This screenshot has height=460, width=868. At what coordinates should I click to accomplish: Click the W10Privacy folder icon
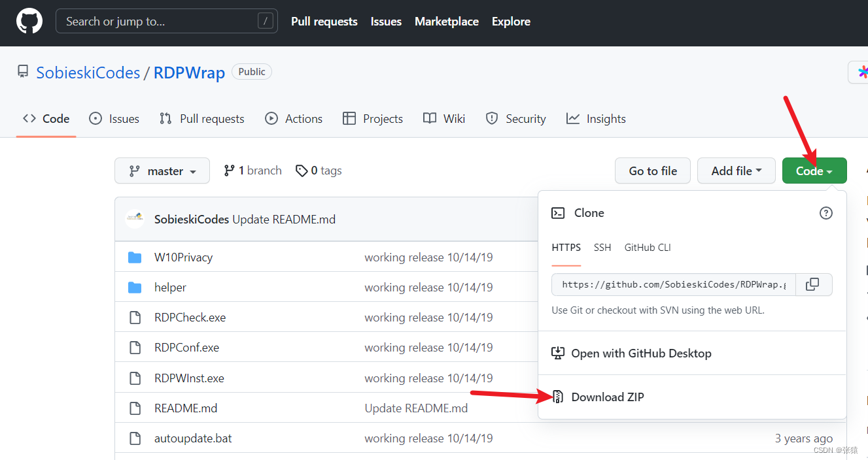click(x=135, y=257)
